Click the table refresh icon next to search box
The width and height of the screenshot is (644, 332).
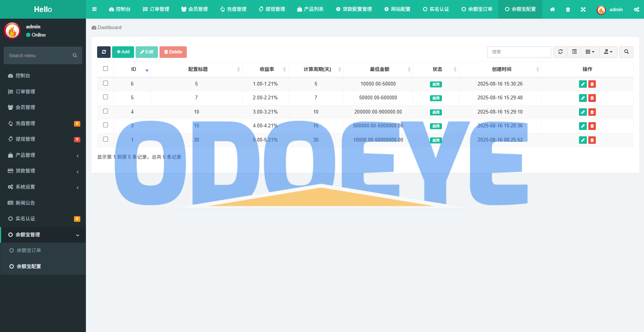(560, 52)
